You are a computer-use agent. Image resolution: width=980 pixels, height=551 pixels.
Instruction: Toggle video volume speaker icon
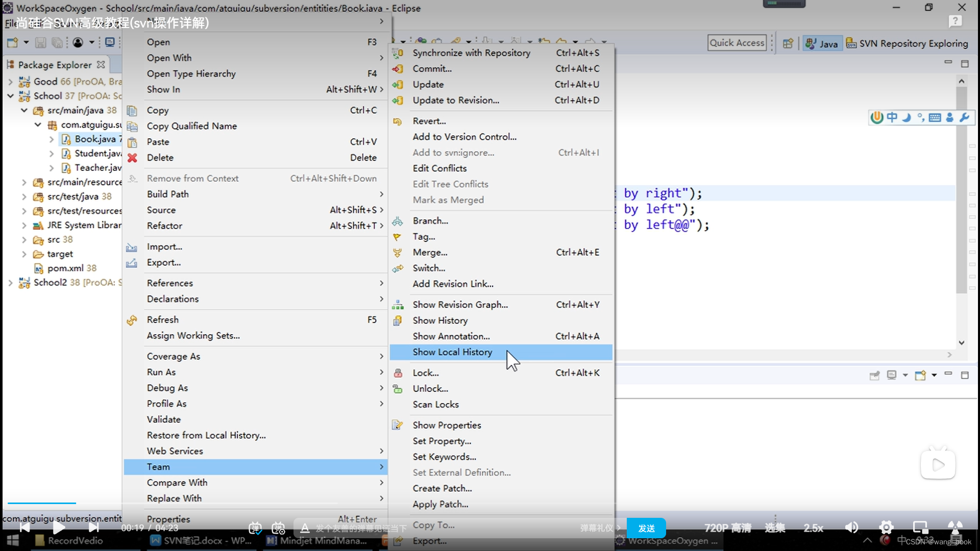pyautogui.click(x=851, y=528)
